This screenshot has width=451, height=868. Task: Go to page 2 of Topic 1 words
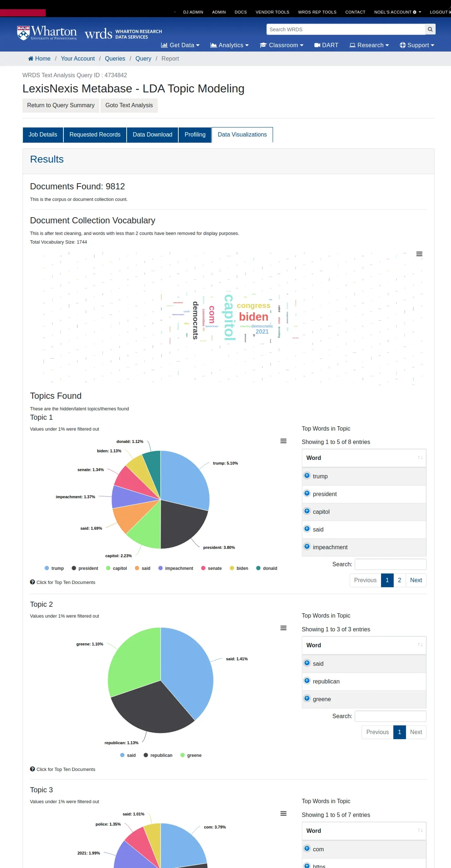click(x=399, y=580)
